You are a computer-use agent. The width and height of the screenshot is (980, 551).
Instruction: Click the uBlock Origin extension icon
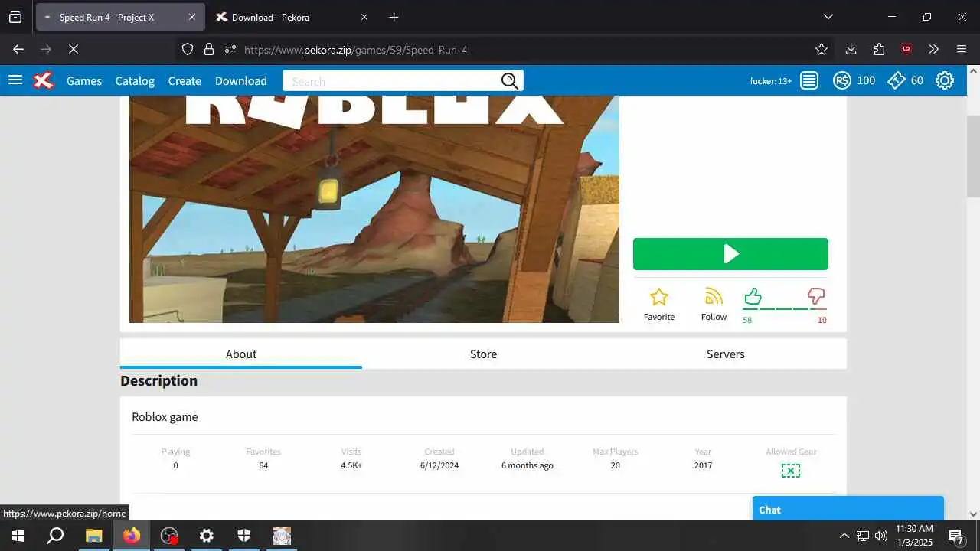[906, 49]
